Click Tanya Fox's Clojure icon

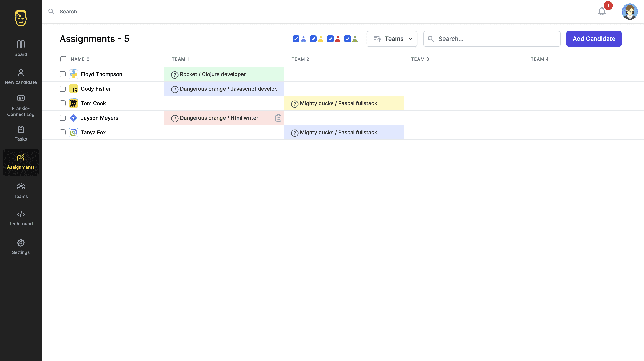point(73,132)
